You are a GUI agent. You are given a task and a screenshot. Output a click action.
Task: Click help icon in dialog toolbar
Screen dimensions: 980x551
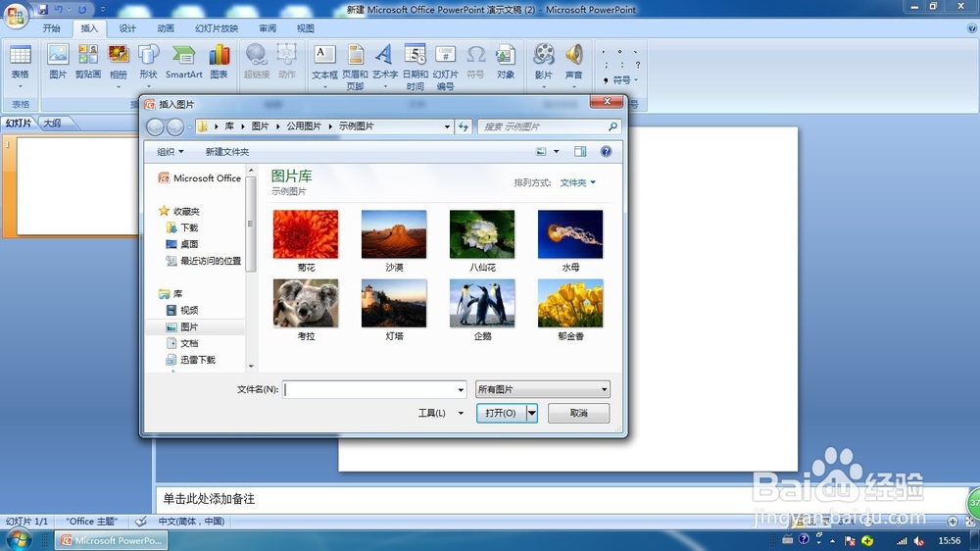click(x=606, y=151)
